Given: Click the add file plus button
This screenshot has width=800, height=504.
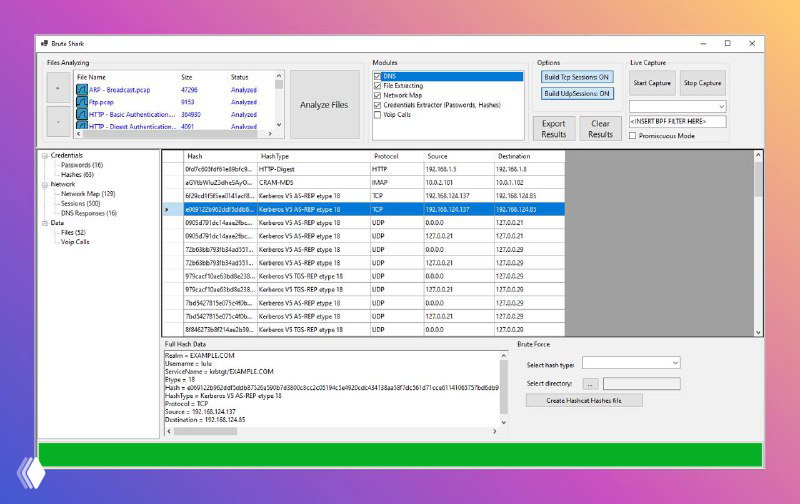Looking at the screenshot, I should (57, 88).
